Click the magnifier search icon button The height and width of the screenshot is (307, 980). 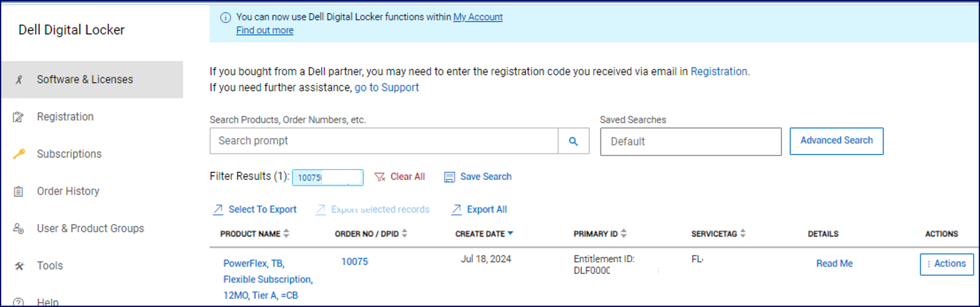click(x=573, y=141)
